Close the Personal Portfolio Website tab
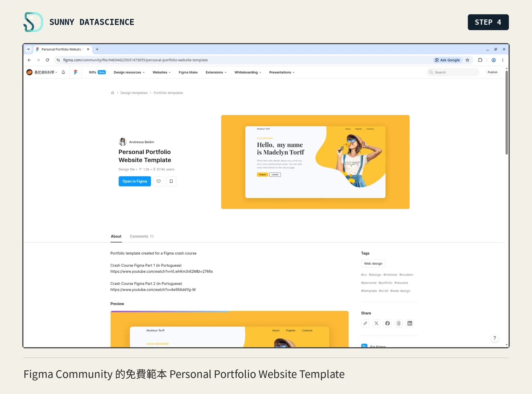The height and width of the screenshot is (394, 532). (x=88, y=49)
